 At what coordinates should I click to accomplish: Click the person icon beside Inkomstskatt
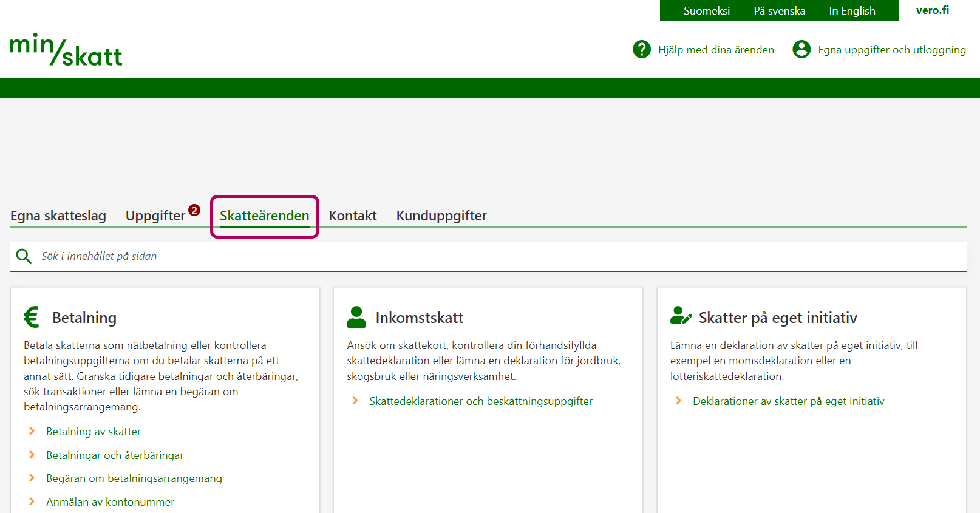pos(356,317)
